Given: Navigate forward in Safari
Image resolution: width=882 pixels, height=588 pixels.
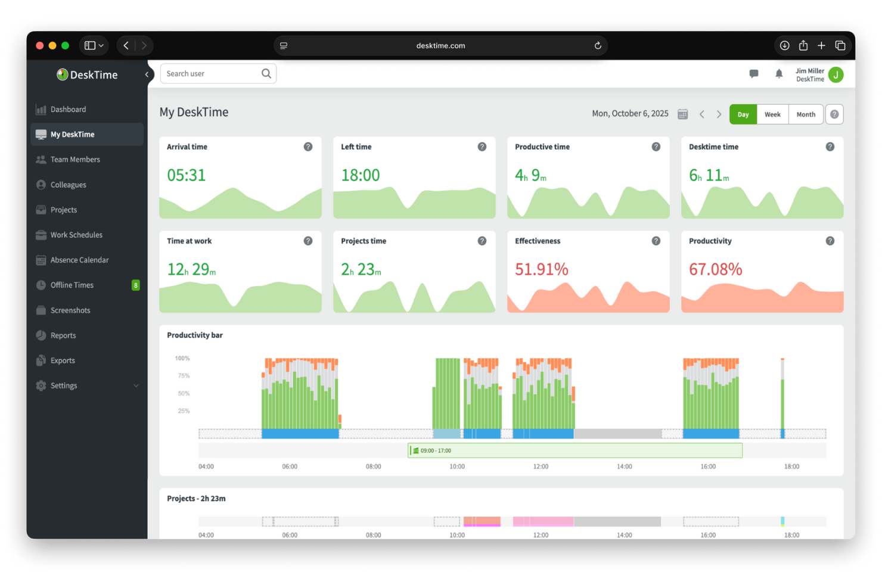Looking at the screenshot, I should pos(144,45).
